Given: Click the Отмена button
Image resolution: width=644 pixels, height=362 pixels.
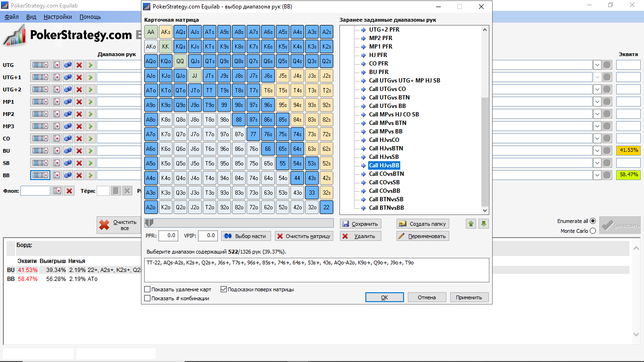Looking at the screenshot, I should (427, 297).
